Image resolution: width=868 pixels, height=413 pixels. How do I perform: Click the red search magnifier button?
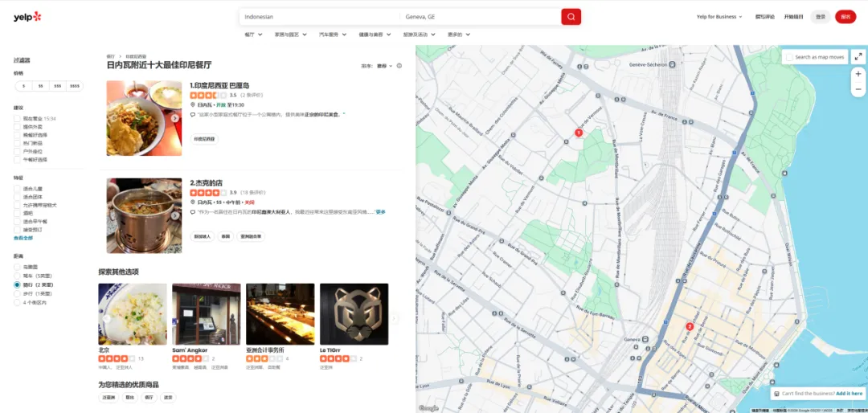(x=571, y=17)
